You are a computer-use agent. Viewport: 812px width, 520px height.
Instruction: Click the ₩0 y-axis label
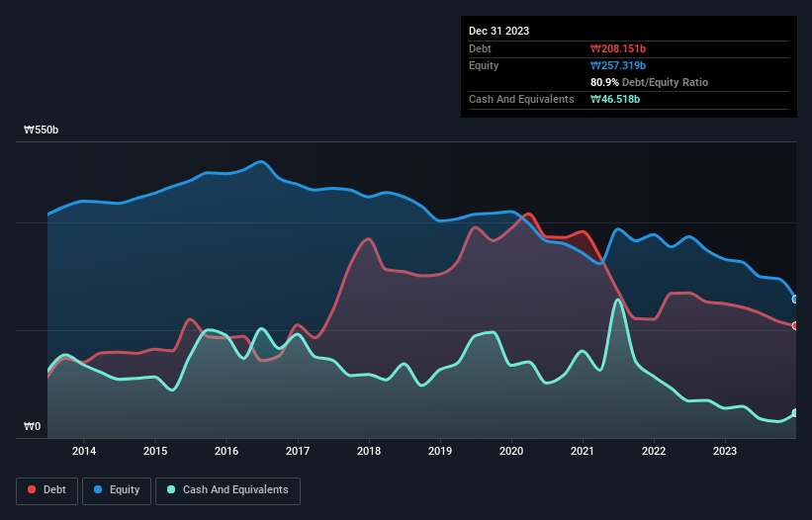32,426
